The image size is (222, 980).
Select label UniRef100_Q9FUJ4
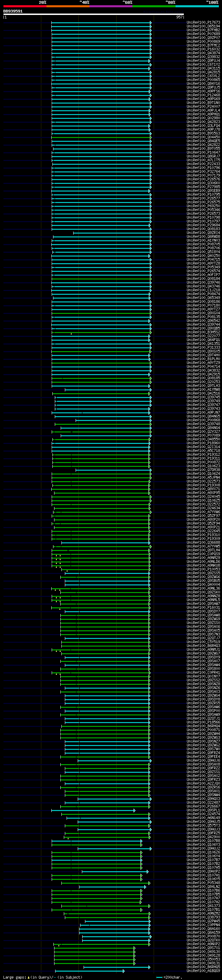pyautogui.click(x=203, y=60)
